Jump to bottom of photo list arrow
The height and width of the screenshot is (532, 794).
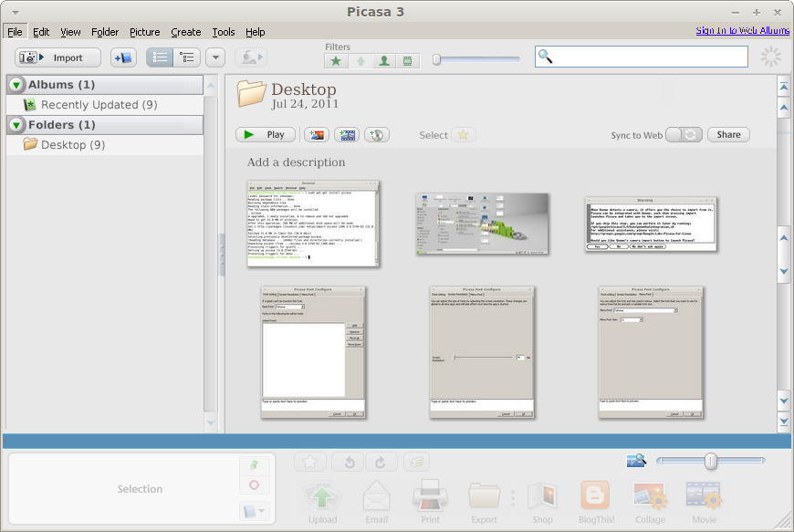point(784,422)
